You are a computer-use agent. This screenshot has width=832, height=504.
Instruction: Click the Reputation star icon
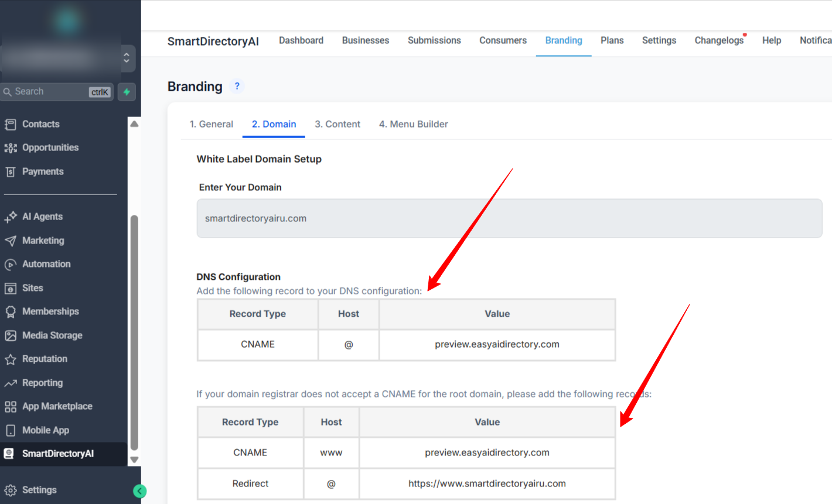tap(10, 359)
